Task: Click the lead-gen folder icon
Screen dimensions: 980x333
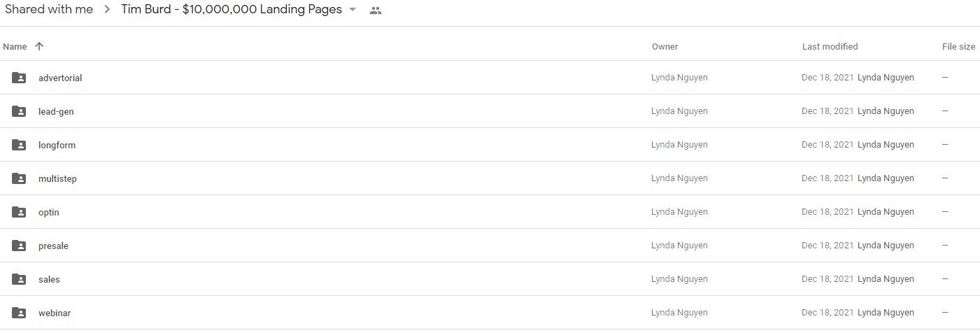Action: (19, 111)
